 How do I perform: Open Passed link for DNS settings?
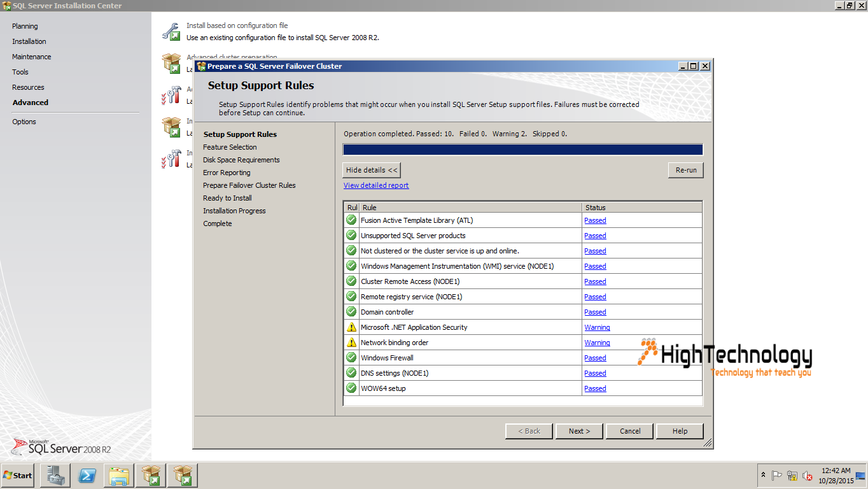595,373
